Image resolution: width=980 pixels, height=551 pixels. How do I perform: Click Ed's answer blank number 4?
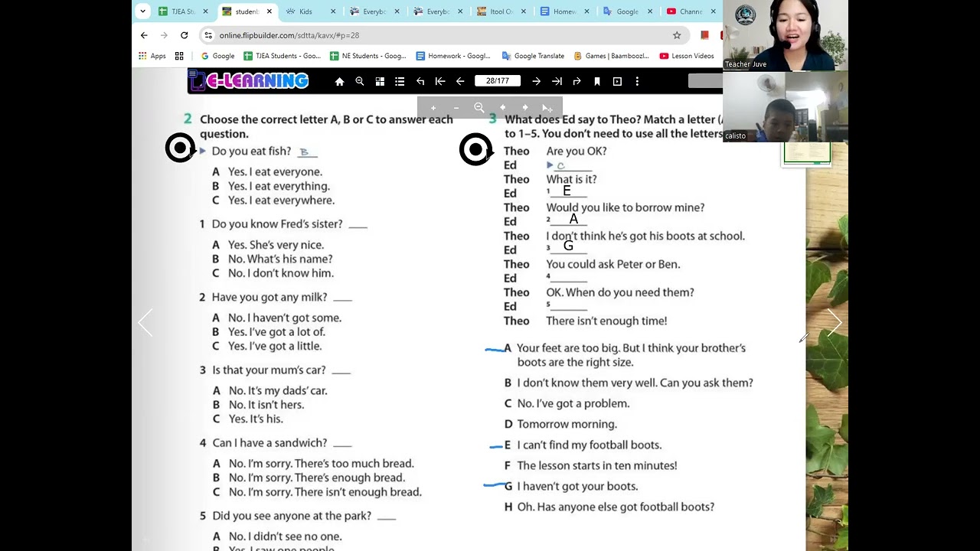click(568, 278)
